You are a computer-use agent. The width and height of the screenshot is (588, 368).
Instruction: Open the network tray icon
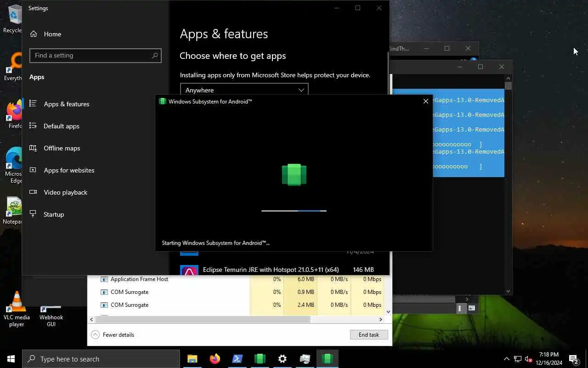point(518,359)
